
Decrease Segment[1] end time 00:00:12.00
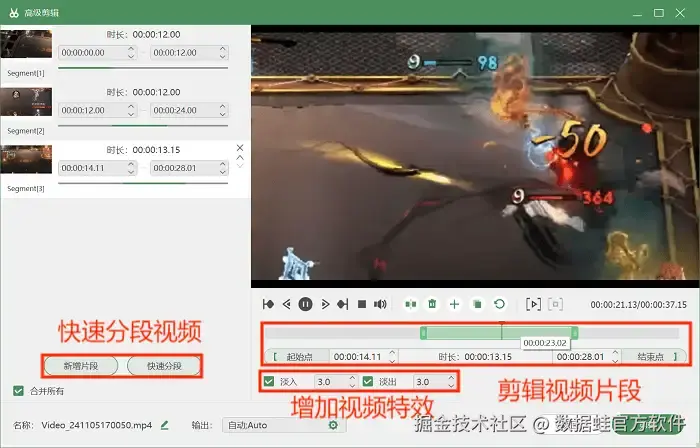point(223,56)
